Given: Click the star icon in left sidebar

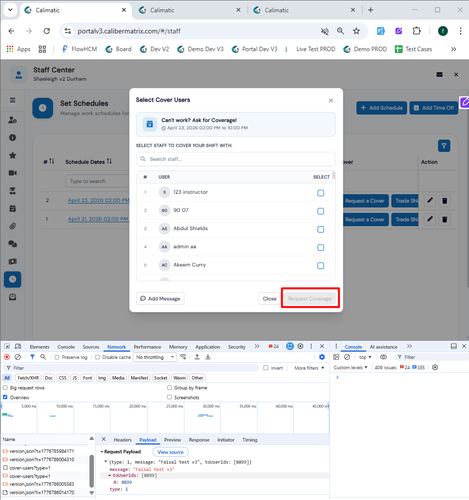Looking at the screenshot, I should tap(12, 155).
